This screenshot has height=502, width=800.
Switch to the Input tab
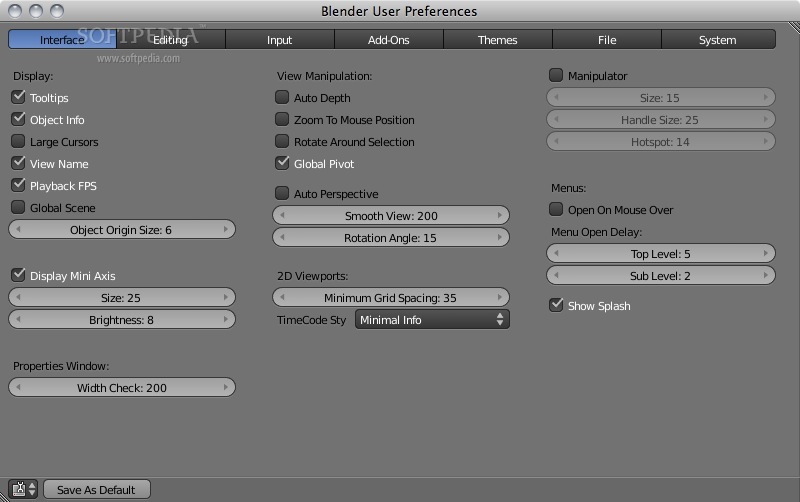click(280, 39)
